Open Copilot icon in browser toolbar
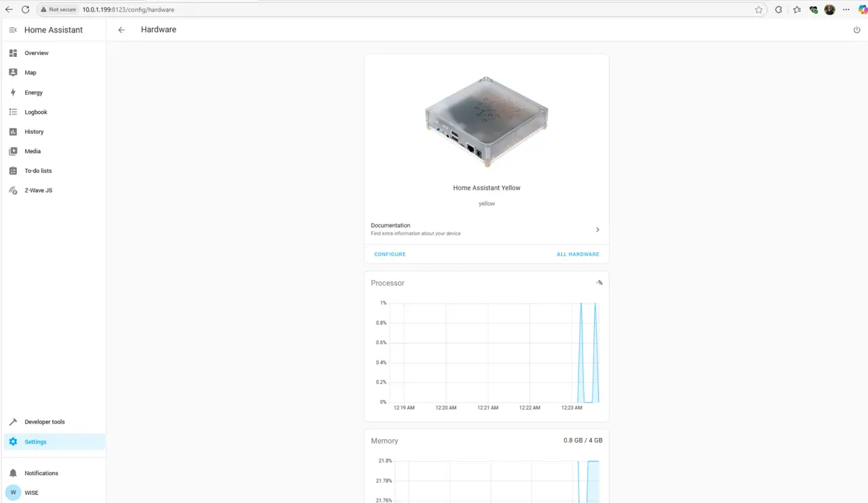Screen dimensions: 868x503 [x=862, y=9]
